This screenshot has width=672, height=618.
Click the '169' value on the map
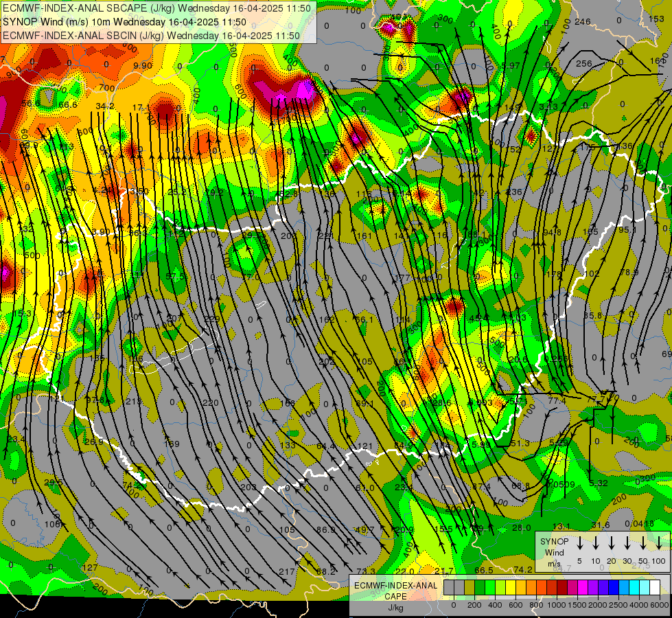(x=172, y=444)
